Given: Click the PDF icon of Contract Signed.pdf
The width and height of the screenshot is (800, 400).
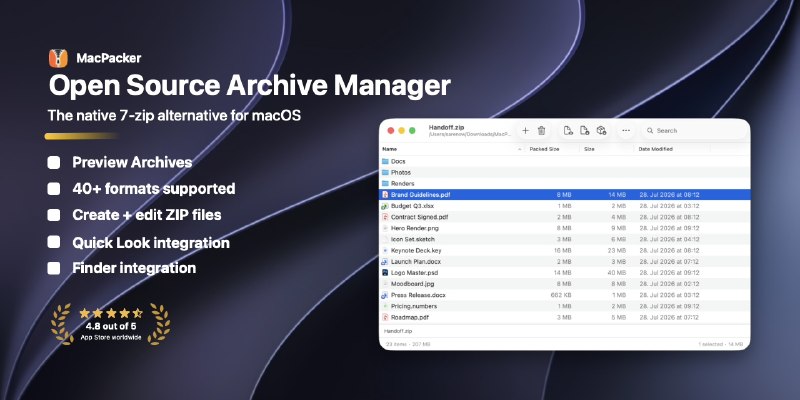Looking at the screenshot, I should coord(385,217).
